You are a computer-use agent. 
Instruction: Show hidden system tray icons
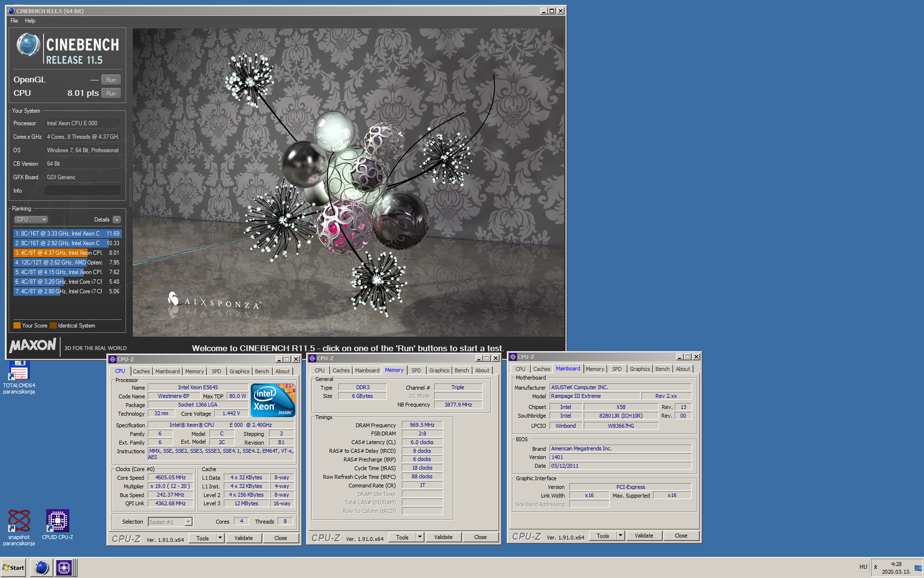(x=875, y=567)
